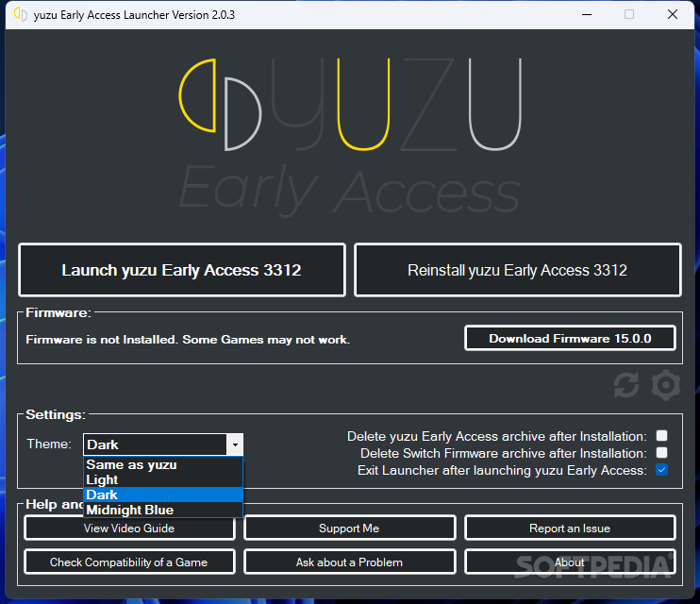Open the About button
This screenshot has height=604, width=700.
[x=570, y=562]
